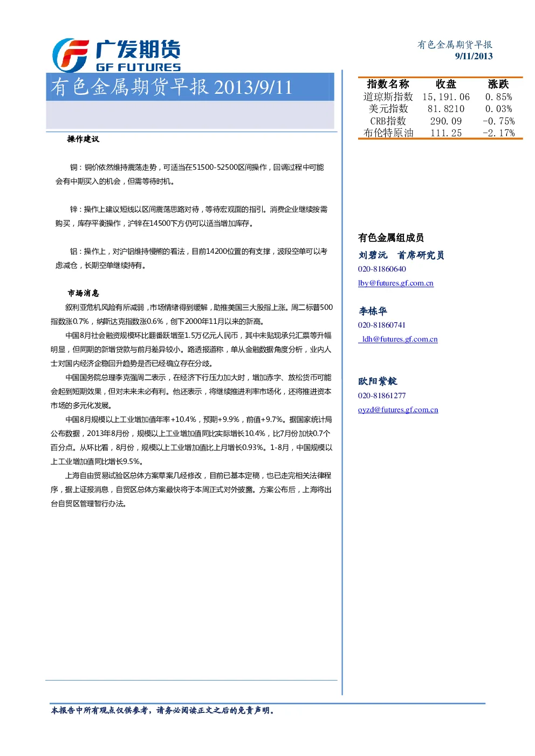
Task: Click the date 9/11/2013 in header
Action: point(474,56)
